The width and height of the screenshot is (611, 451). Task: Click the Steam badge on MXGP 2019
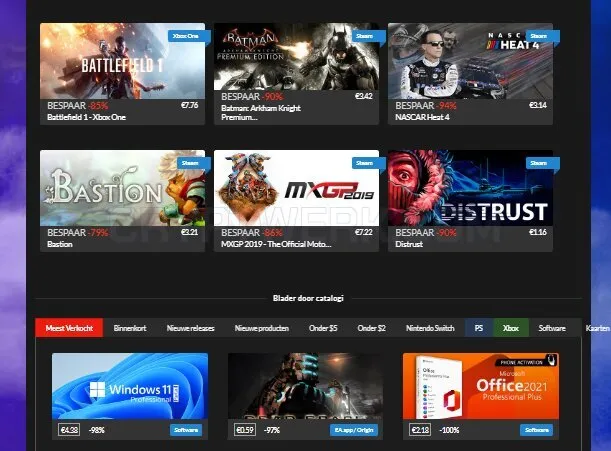pos(368,163)
